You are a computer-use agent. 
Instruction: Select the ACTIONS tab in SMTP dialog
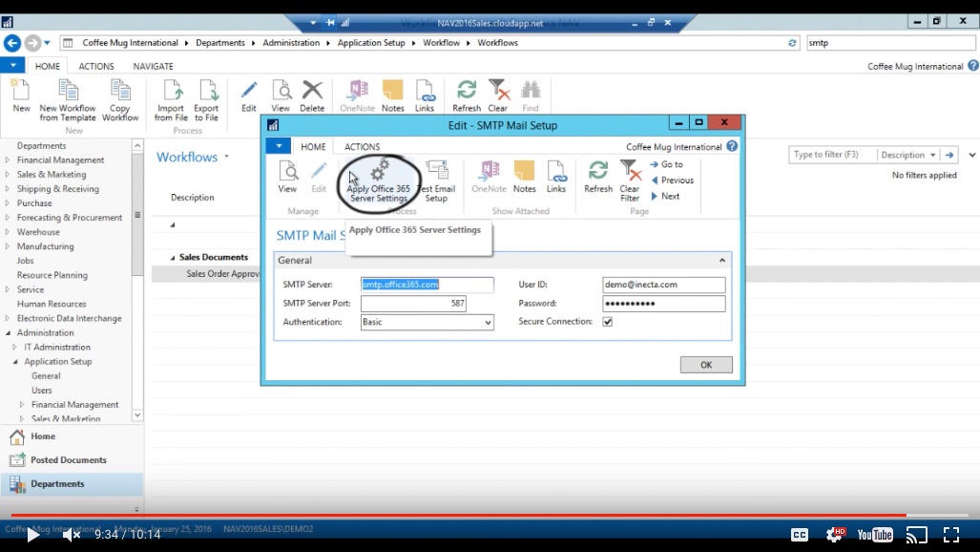362,146
